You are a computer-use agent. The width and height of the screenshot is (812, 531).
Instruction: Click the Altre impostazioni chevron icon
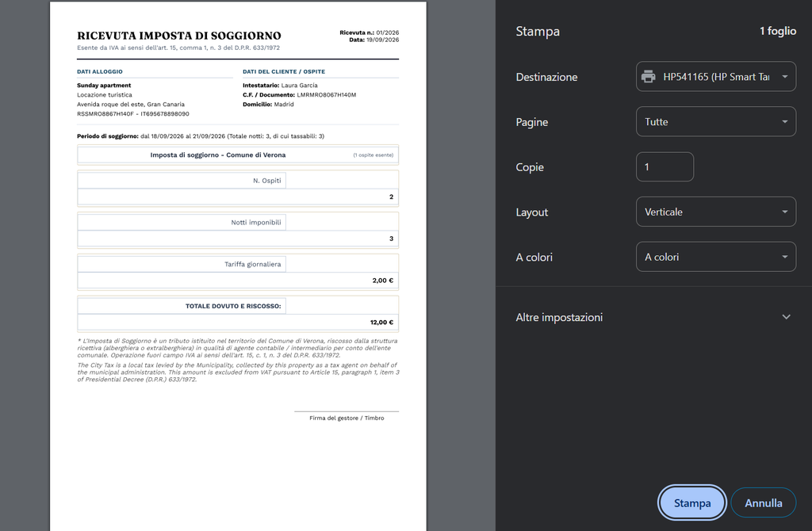pyautogui.click(x=786, y=317)
